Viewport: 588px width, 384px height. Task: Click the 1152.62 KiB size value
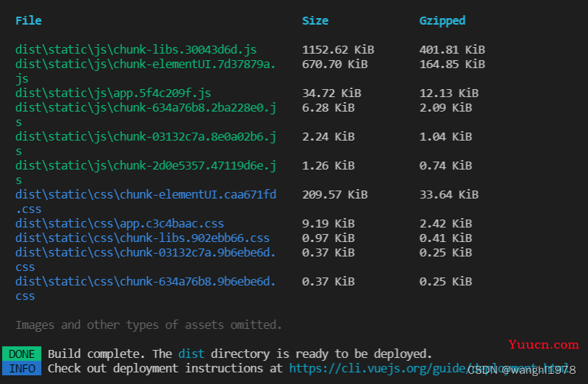338,50
